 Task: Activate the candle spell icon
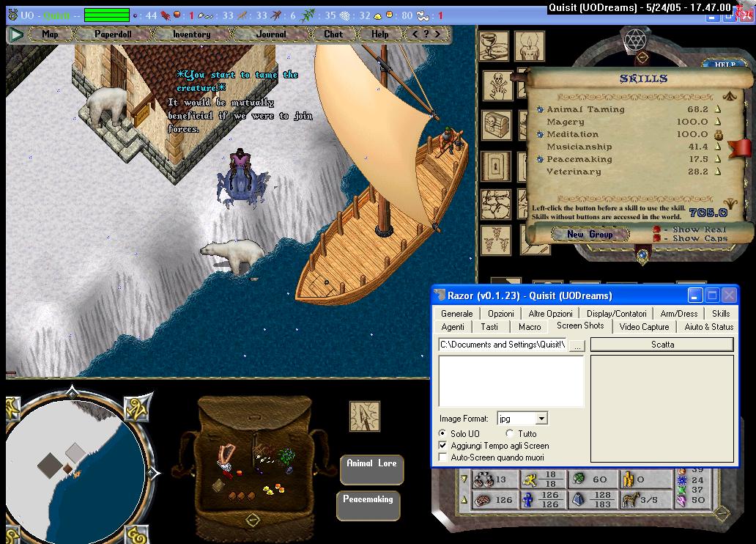[530, 46]
